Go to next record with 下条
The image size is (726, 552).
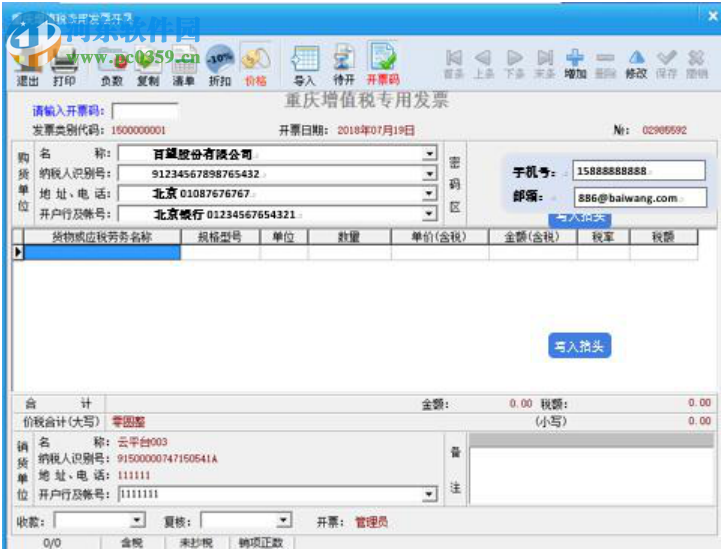pos(514,64)
